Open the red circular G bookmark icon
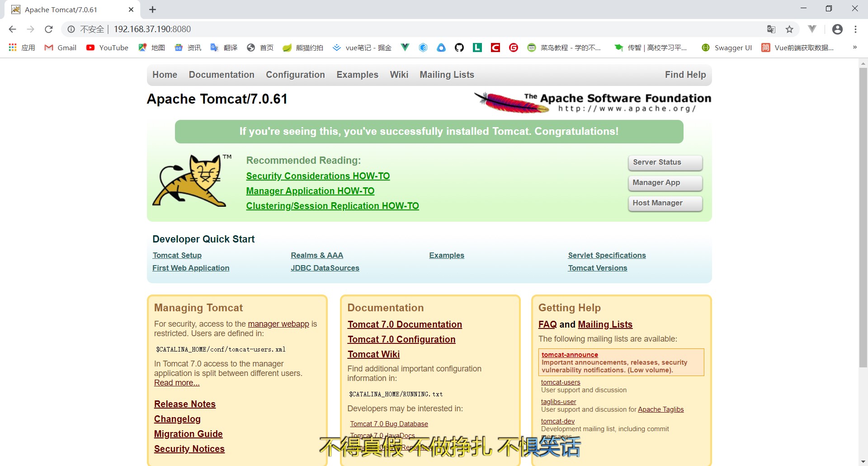 514,48
